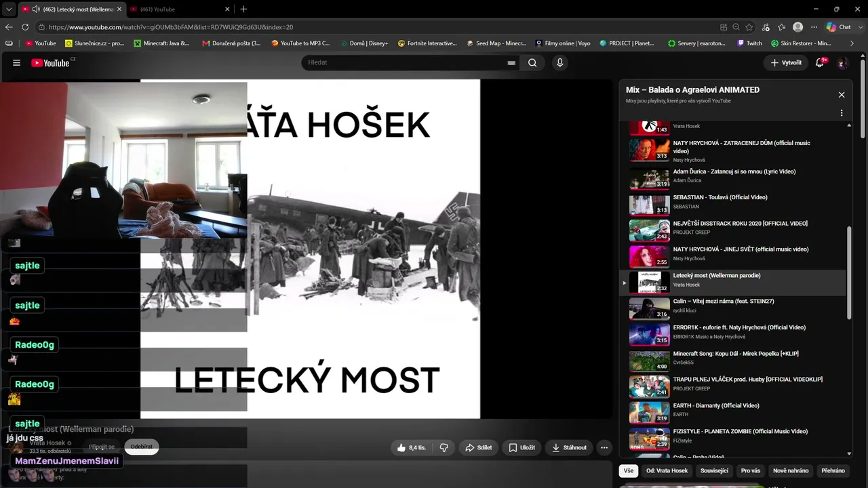Open the Domů | Disney+ bookmark

point(363,43)
